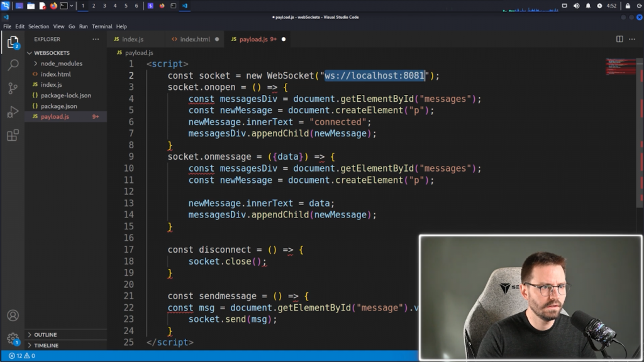Viewport: 644px width, 362px height.
Task: Open the View menu
Action: [58, 26]
